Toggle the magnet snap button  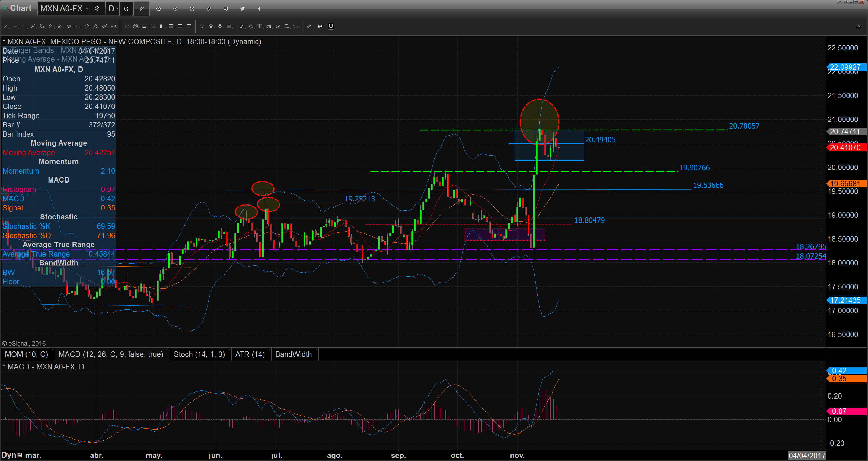coord(331,26)
